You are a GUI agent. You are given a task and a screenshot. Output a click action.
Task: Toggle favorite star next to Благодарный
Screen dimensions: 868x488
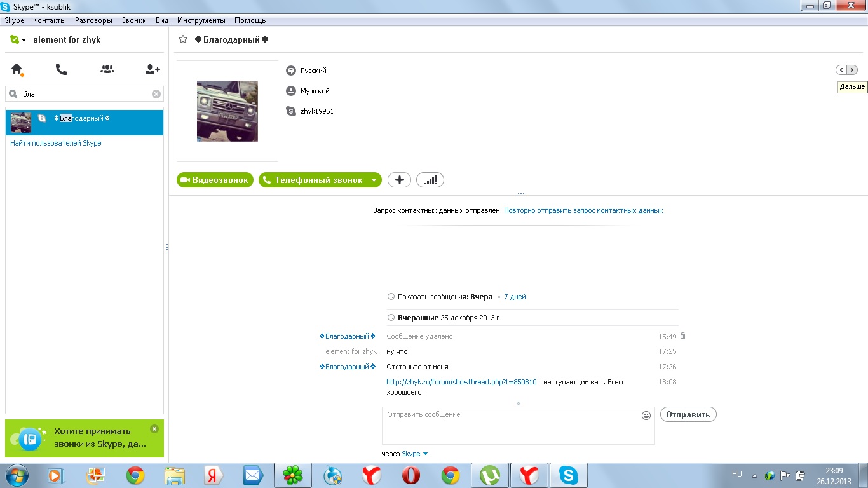pos(183,39)
